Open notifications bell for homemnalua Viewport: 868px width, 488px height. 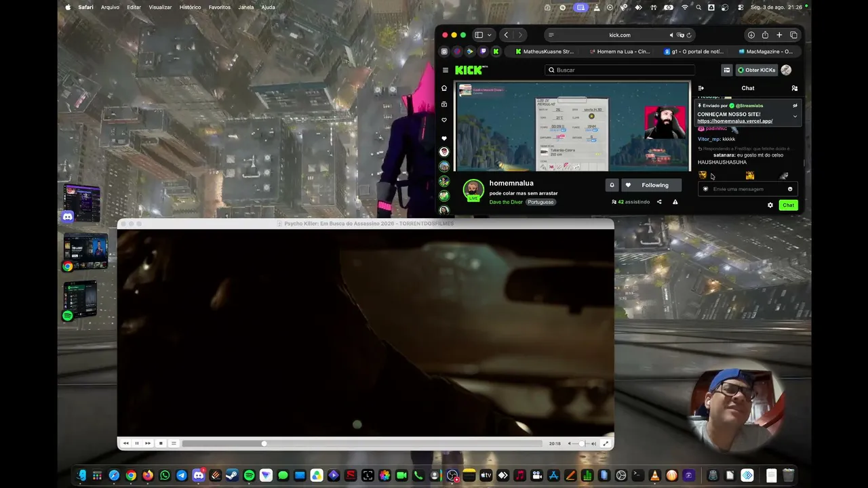point(612,185)
